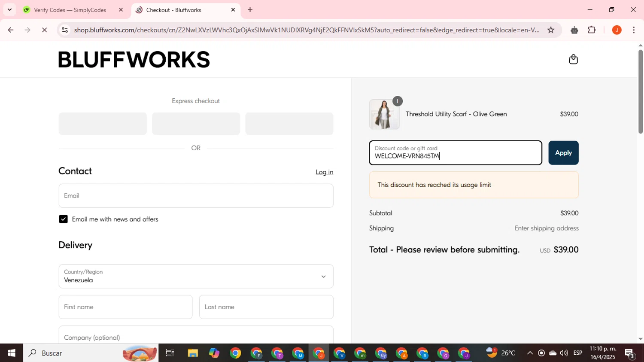Click the Threshold Utility Scarf product thumbnail
The image size is (644, 362).
click(x=384, y=114)
